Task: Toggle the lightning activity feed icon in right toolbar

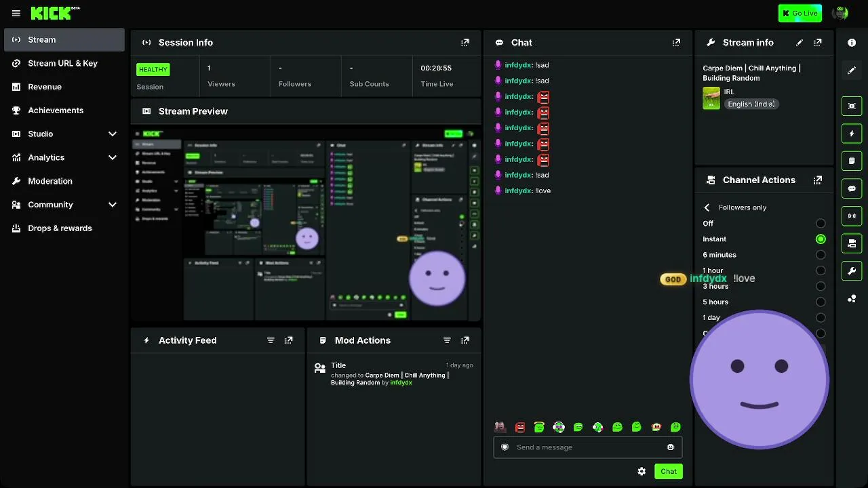Action: pyautogui.click(x=852, y=134)
